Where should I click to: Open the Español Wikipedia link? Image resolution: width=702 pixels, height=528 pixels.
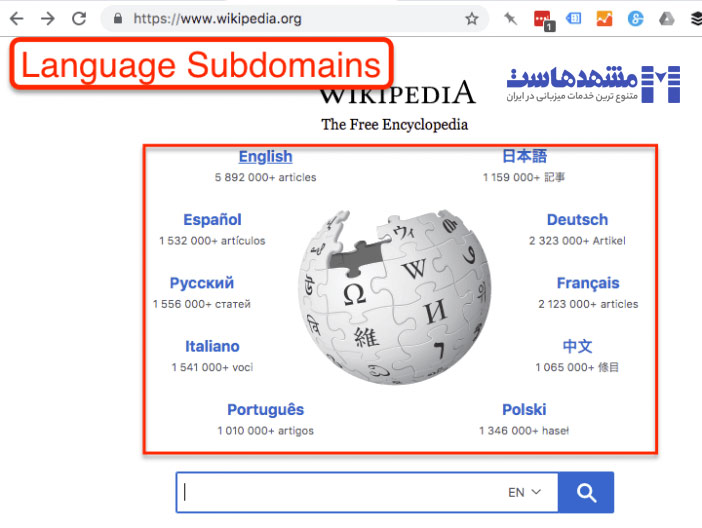(212, 220)
